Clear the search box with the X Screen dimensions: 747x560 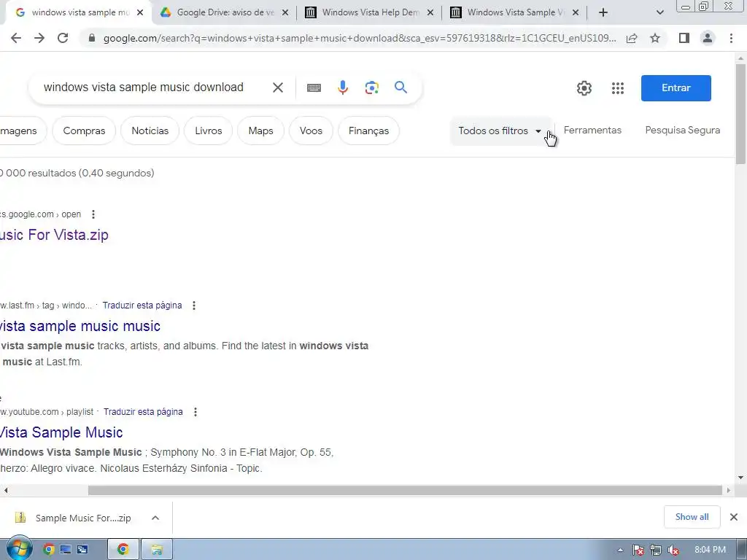[x=278, y=87]
